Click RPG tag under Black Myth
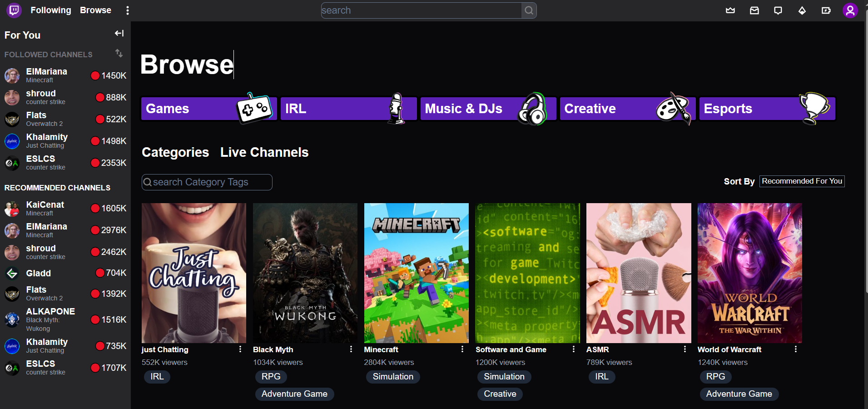The width and height of the screenshot is (868, 409). tap(271, 377)
